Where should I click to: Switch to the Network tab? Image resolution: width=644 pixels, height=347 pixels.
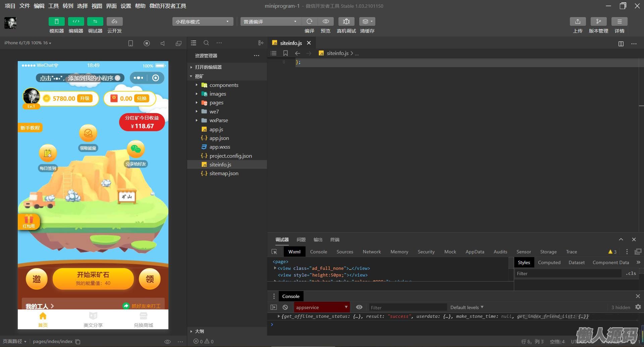point(372,252)
